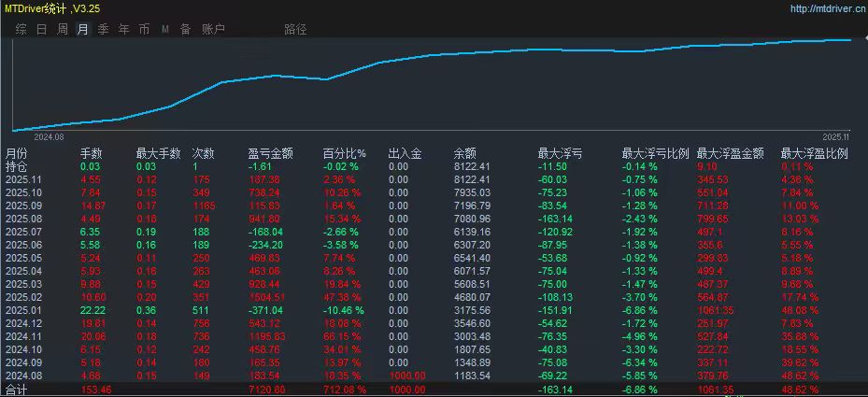This screenshot has height=397, width=868.
Task: Click the 最大手数 column header
Action: (x=158, y=153)
